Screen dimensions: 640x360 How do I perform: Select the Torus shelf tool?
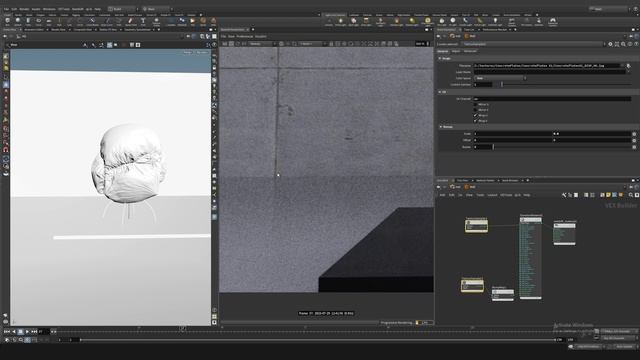pyautogui.click(x=38, y=21)
